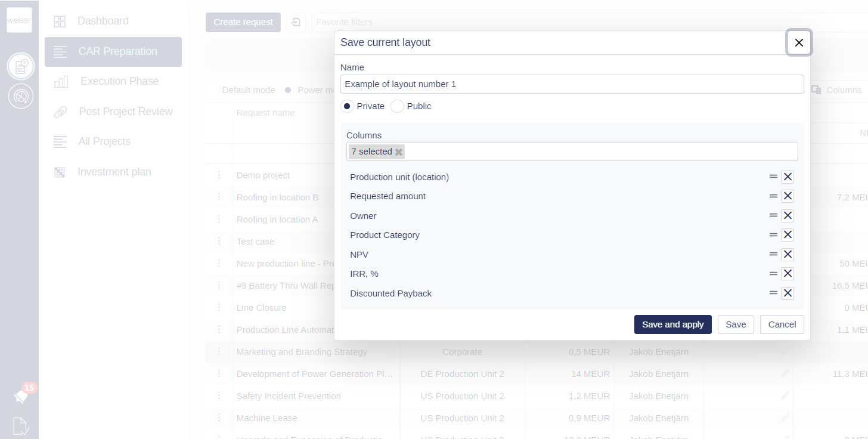Click the layout Name text field
This screenshot has width=868, height=439.
pos(572,84)
